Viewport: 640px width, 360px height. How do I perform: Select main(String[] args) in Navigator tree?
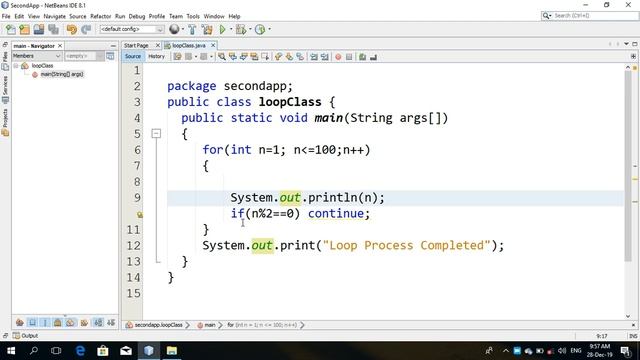tap(62, 74)
